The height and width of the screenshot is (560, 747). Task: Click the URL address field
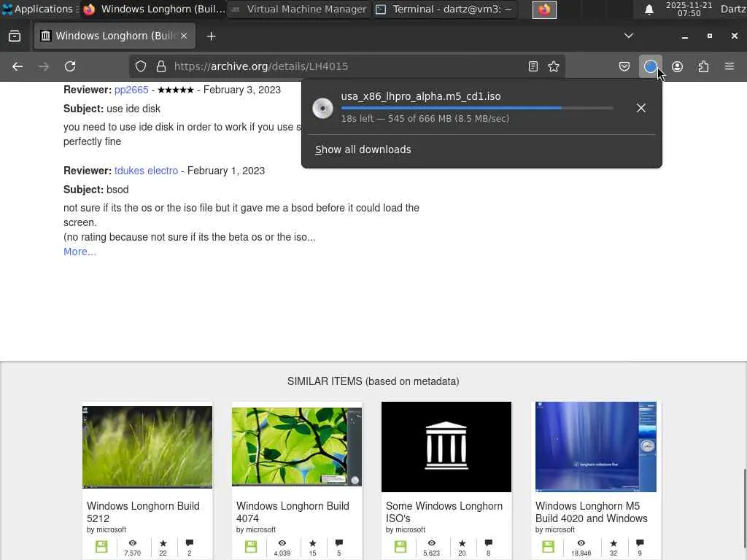348,66
